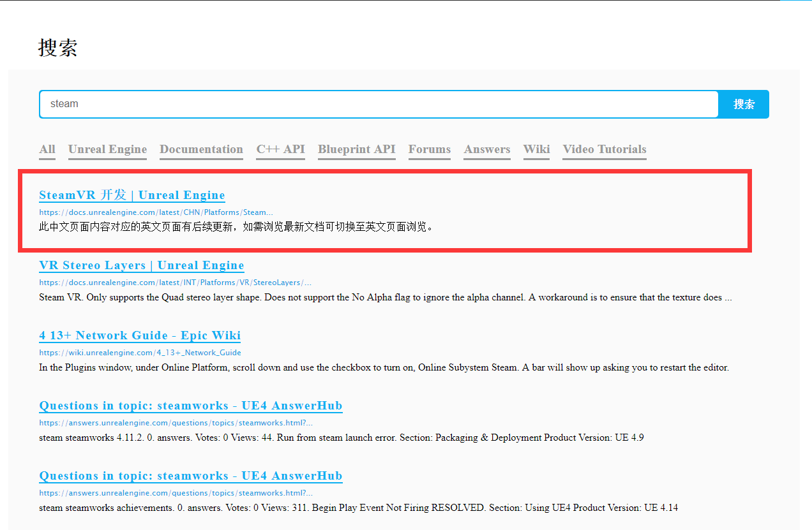
Task: Click the wiki.unrealengine.com 4_13+_Network_Guide URL
Action: click(x=140, y=353)
